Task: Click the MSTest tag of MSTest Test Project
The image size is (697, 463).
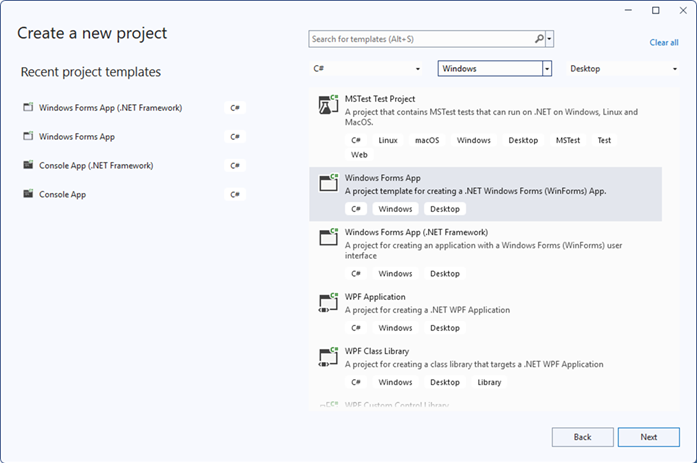Action: coord(568,140)
